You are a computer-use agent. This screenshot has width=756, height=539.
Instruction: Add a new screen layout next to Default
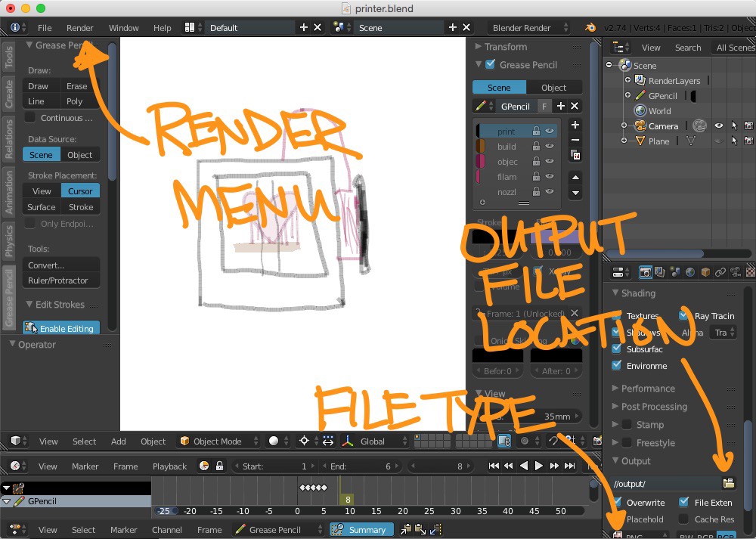(x=304, y=27)
